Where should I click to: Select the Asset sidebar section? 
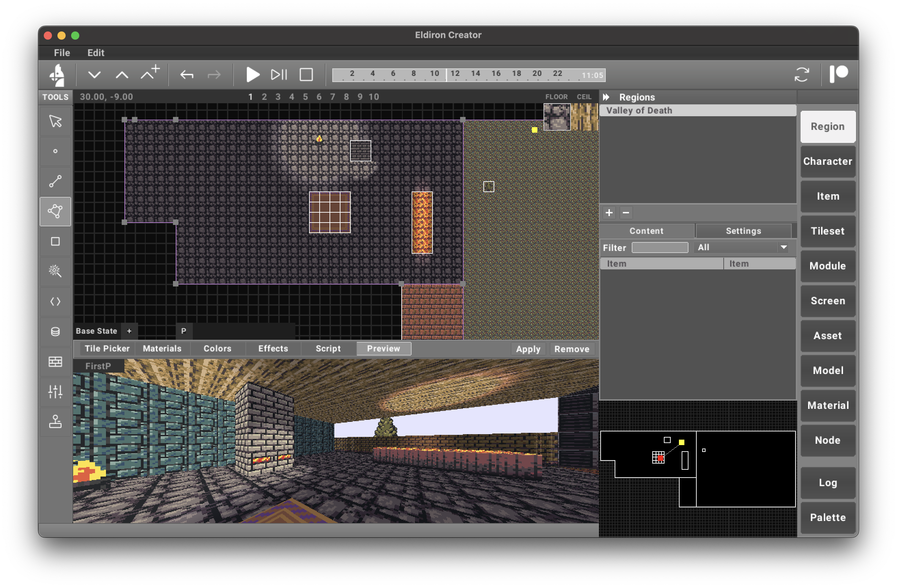tap(828, 336)
